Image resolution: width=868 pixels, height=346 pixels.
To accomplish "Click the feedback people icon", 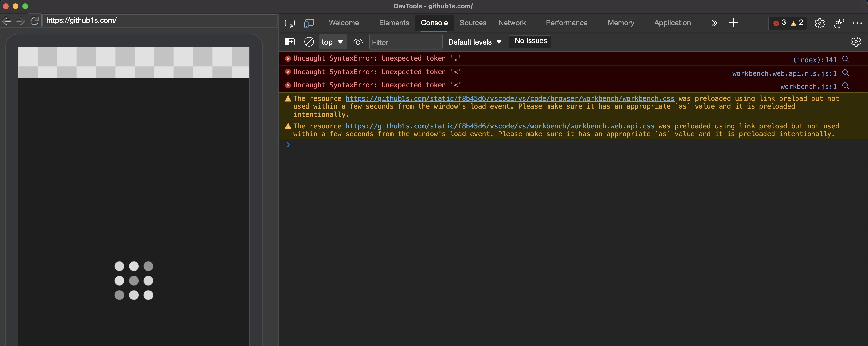I will (839, 23).
